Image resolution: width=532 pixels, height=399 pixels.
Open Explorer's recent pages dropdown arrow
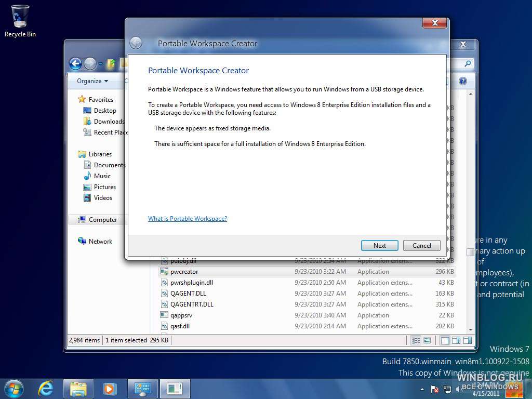pos(101,64)
